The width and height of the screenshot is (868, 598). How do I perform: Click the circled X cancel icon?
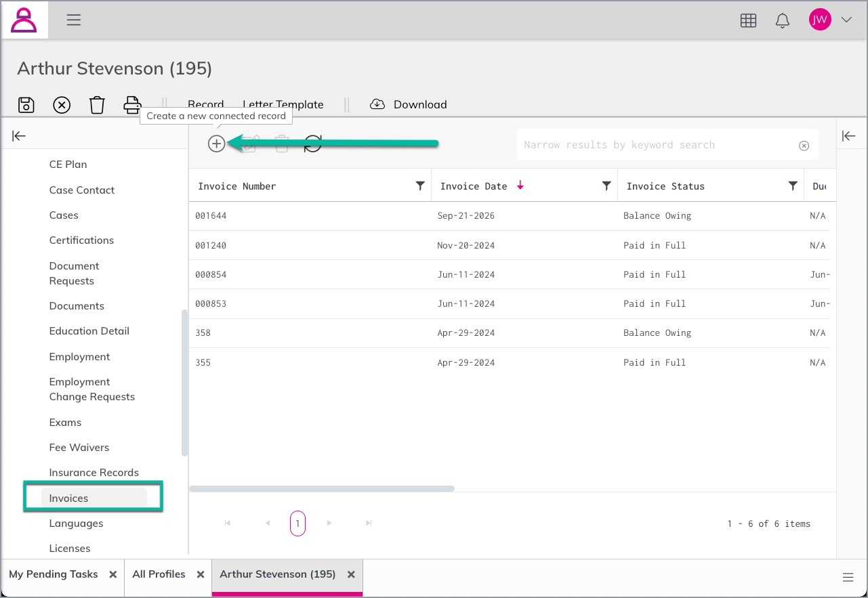point(62,105)
